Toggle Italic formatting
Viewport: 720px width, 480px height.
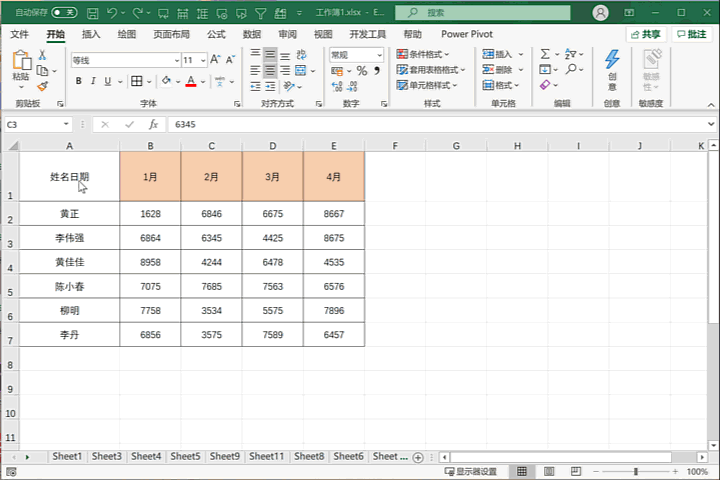point(93,81)
